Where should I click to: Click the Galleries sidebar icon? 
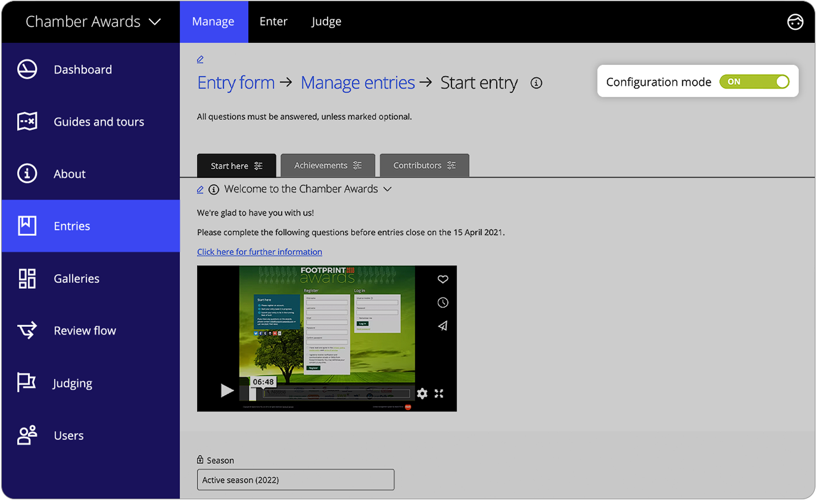click(x=26, y=278)
